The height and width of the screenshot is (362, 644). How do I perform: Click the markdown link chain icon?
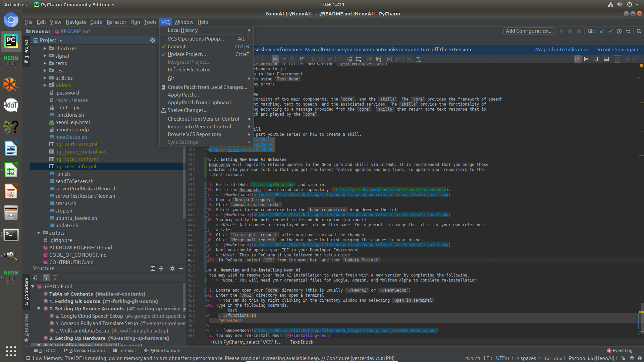(284, 59)
